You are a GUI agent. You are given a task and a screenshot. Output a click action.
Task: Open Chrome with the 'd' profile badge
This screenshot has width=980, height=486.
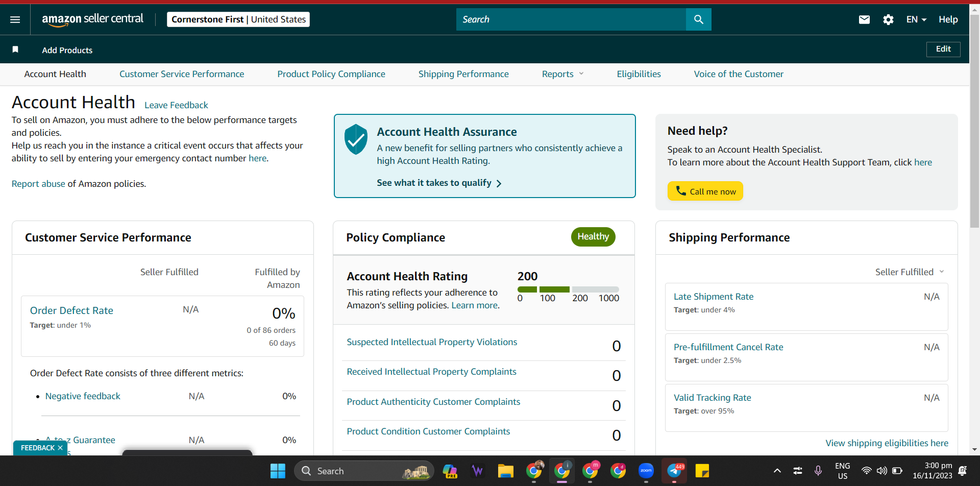pos(618,471)
